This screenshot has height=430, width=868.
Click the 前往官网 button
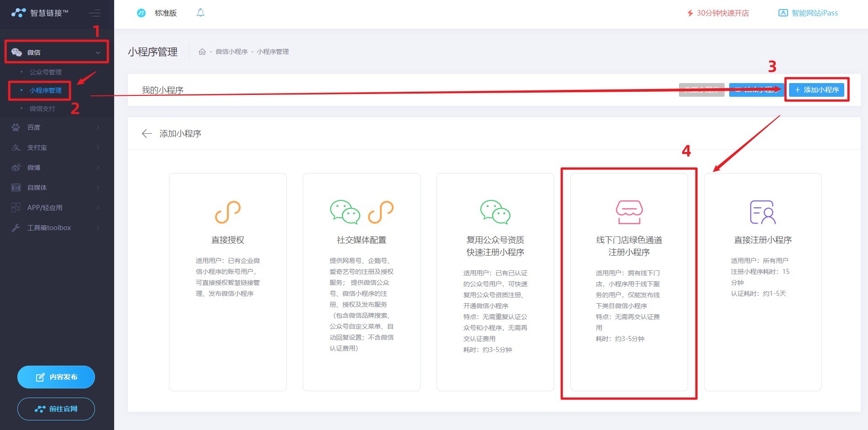56,409
